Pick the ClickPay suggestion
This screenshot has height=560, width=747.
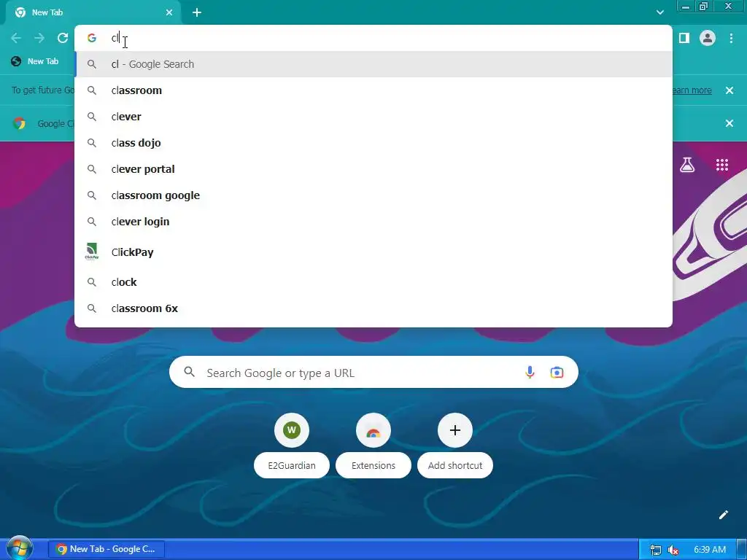tap(373, 252)
